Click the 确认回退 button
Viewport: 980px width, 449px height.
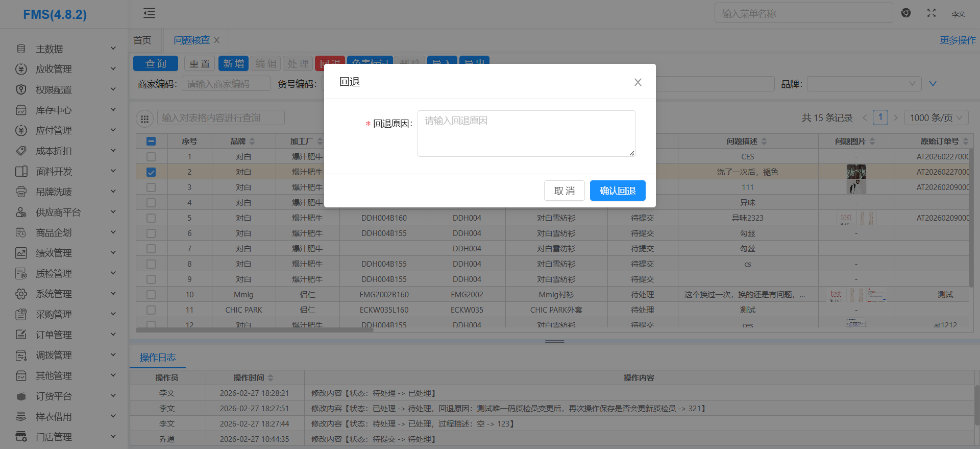click(x=617, y=191)
